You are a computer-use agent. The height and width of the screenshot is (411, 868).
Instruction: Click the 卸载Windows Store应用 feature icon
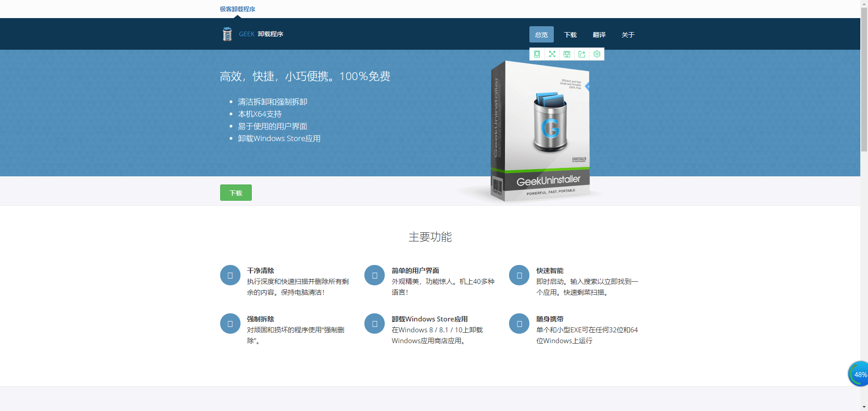pyautogui.click(x=374, y=323)
